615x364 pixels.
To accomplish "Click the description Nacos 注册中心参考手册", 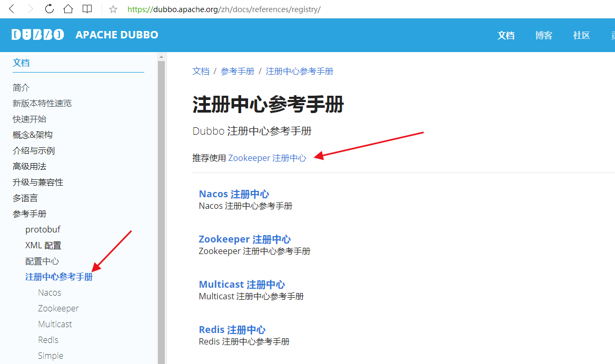I will pos(245,206).
